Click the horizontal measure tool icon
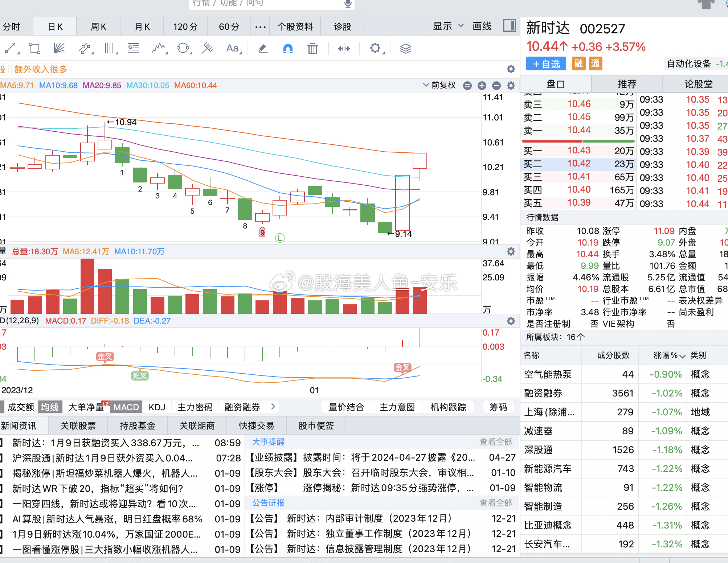Screen dimensions: 728x563 pos(344,48)
